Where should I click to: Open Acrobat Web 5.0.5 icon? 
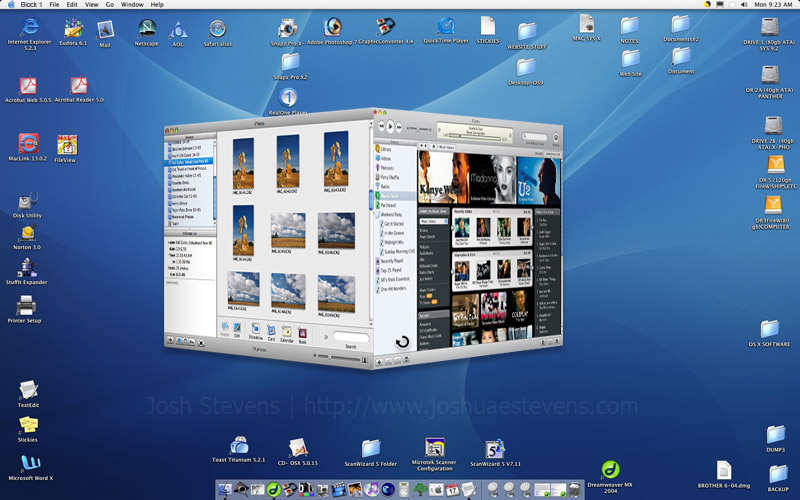pyautogui.click(x=28, y=85)
